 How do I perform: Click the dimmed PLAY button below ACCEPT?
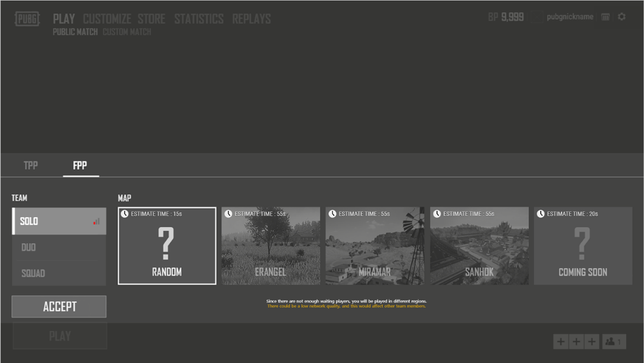[60, 336]
